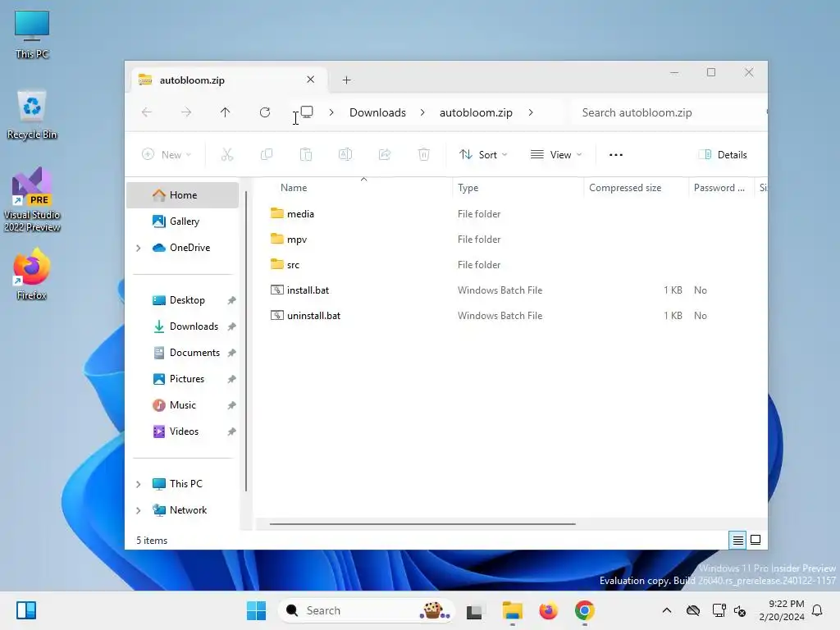Expand the This PC tree node
This screenshot has height=630, width=840.
(139, 484)
